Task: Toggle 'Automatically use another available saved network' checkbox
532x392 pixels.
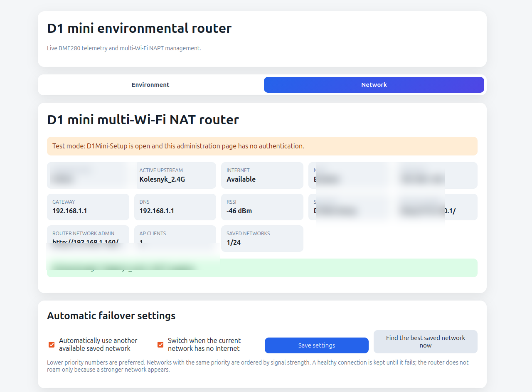Action: pos(52,345)
